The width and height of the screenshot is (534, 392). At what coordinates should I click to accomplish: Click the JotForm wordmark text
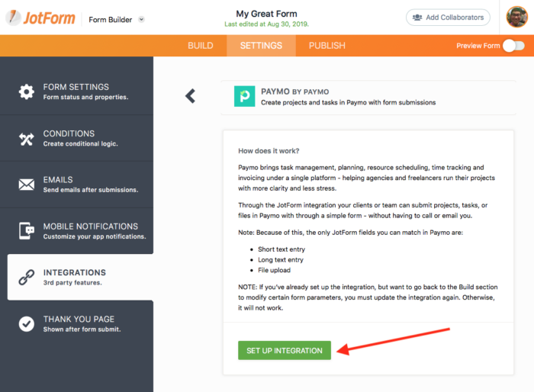tap(49, 18)
